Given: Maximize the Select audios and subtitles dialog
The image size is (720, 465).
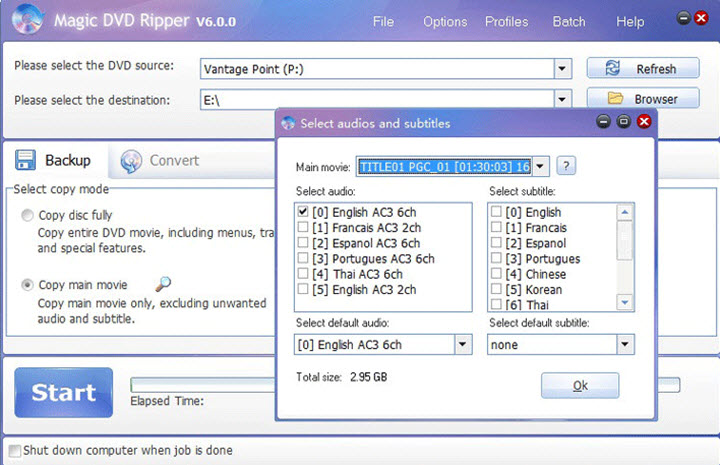Looking at the screenshot, I should (624, 122).
